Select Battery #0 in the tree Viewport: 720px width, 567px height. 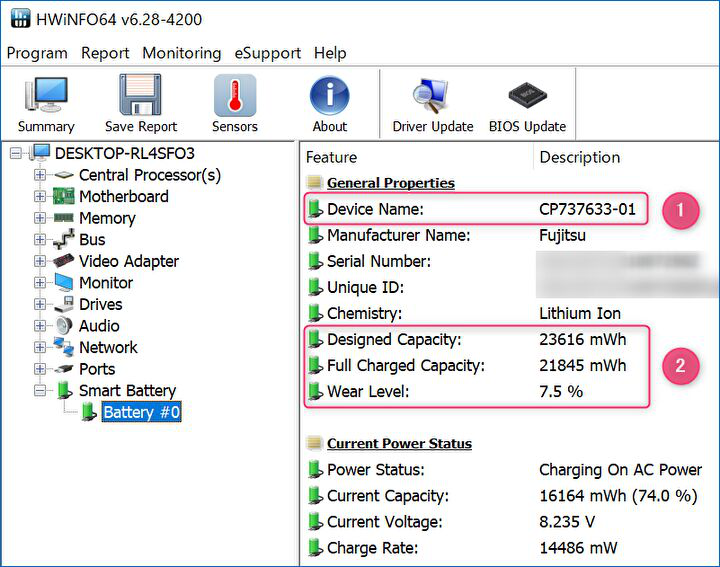(x=141, y=412)
